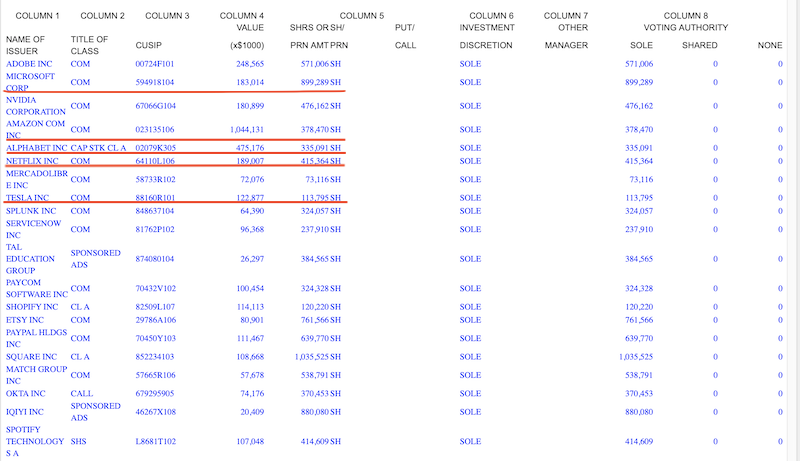Select CUSIP 594918104 for Microsoft
This screenshot has height=461, width=800.
click(155, 82)
